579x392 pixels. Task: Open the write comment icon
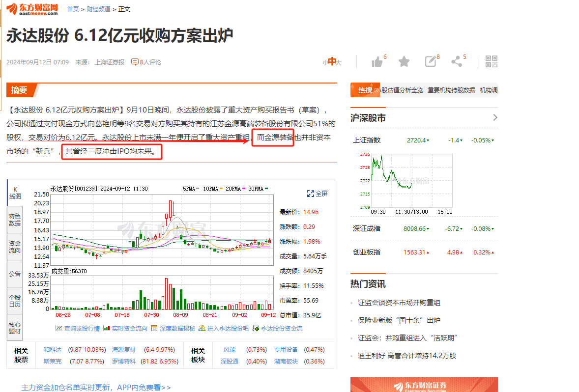point(431,61)
